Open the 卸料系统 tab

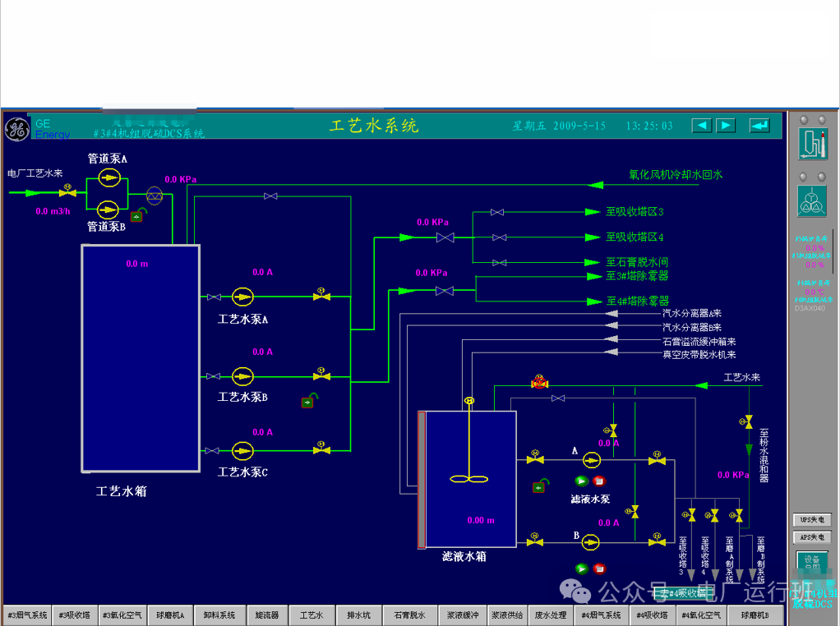[x=219, y=614]
